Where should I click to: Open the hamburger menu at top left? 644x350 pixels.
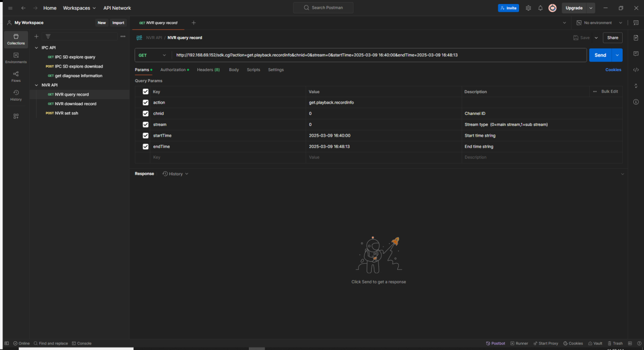[x=10, y=8]
